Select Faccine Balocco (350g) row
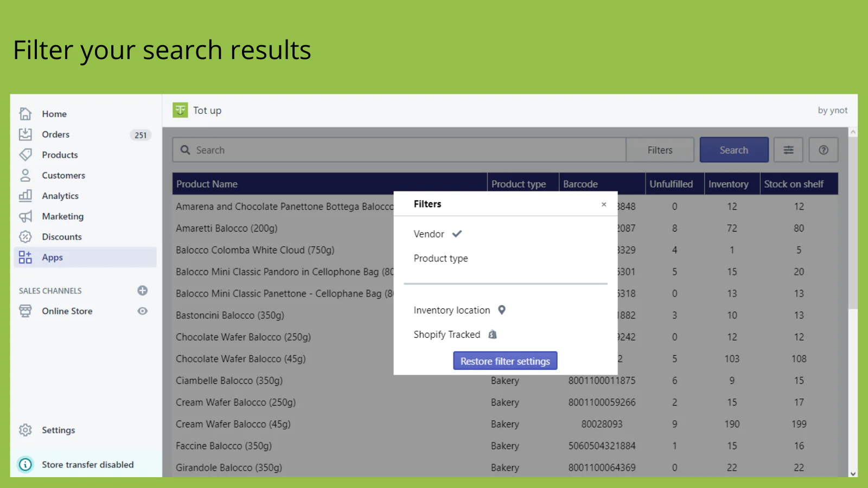Screen dimensions: 868x488 (x=505, y=446)
